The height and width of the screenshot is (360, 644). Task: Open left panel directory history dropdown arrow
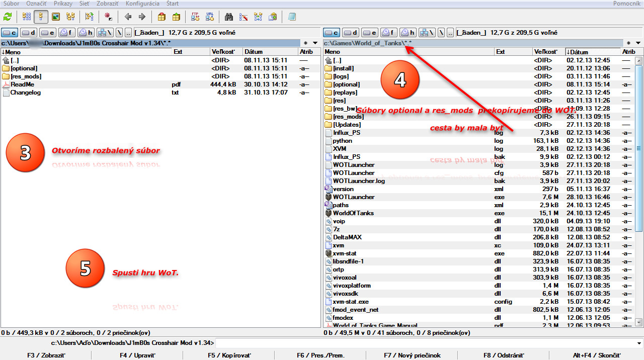315,43
